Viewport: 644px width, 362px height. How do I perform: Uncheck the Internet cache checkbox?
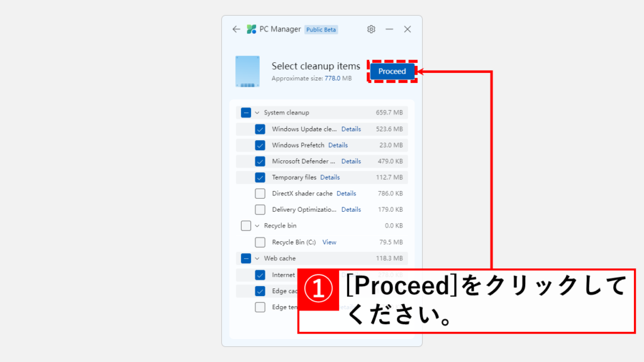260,275
